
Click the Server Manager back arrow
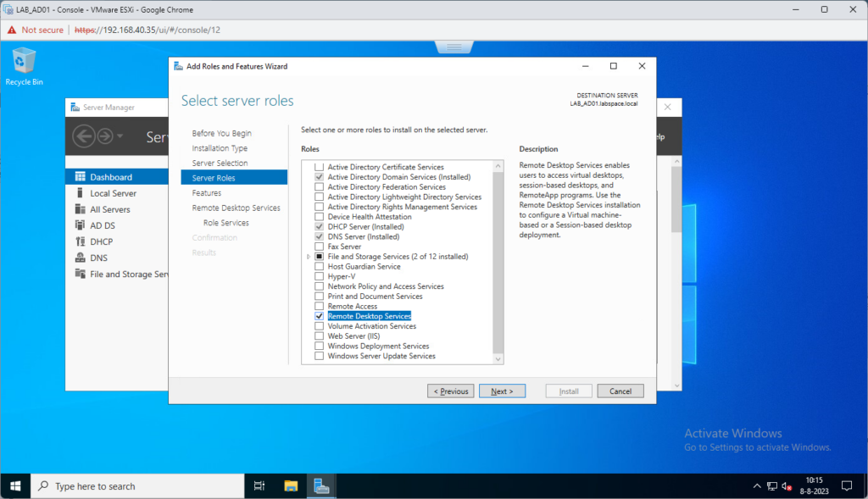84,136
